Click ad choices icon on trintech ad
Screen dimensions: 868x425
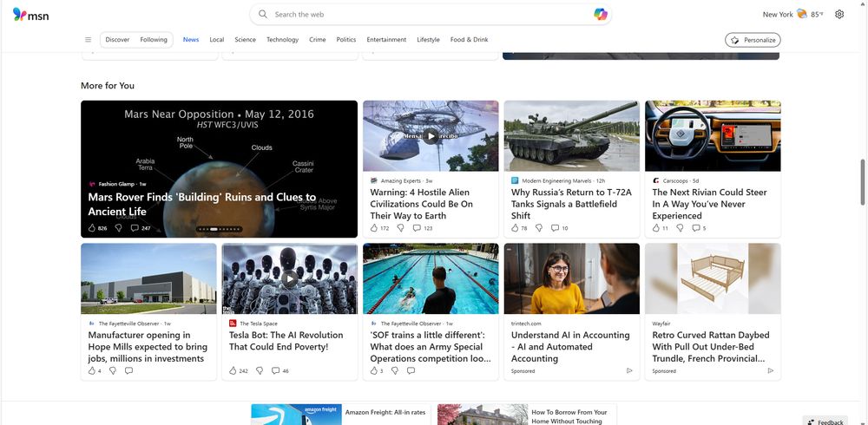coord(629,370)
